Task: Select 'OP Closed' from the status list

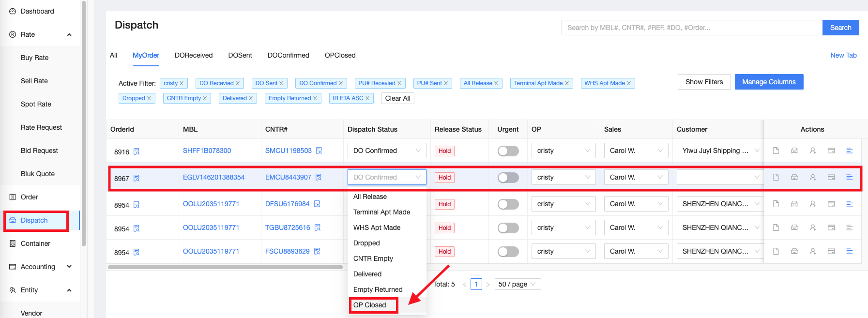Action: [370, 305]
